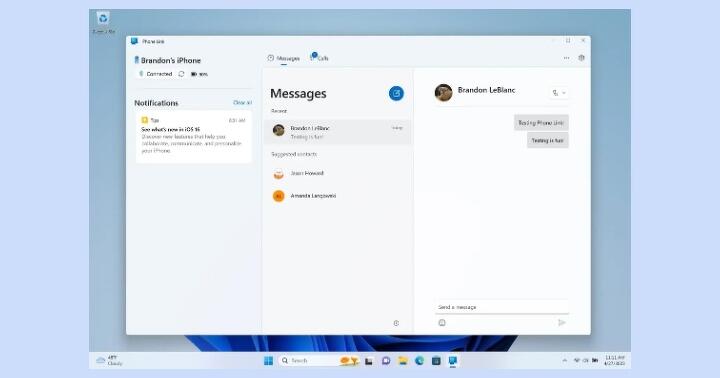Open Phone Link settings gear
The height and width of the screenshot is (378, 720).
pyautogui.click(x=581, y=58)
